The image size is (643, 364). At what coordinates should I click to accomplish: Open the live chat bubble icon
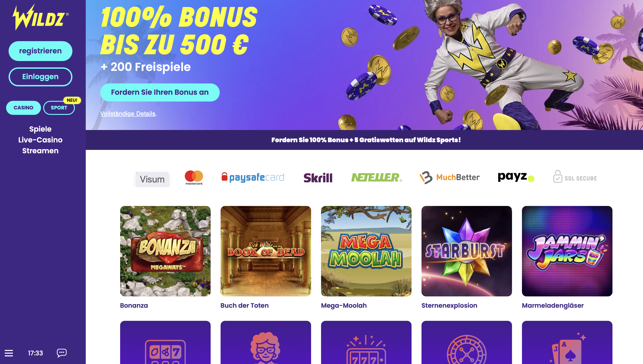click(x=62, y=353)
